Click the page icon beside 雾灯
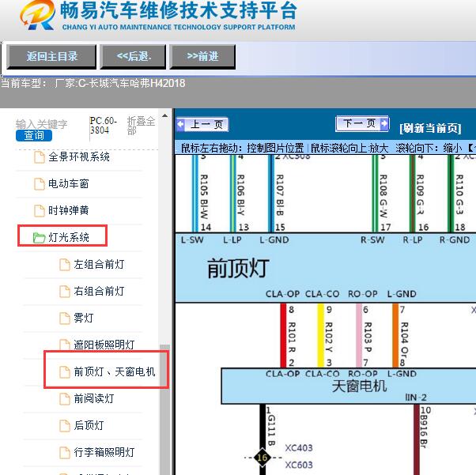 [x=65, y=318]
